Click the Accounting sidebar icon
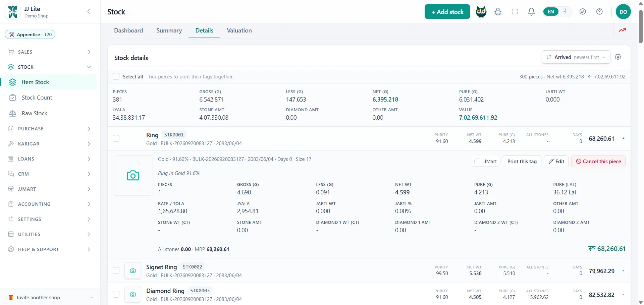Image resolution: width=644 pixels, height=305 pixels. [11, 204]
